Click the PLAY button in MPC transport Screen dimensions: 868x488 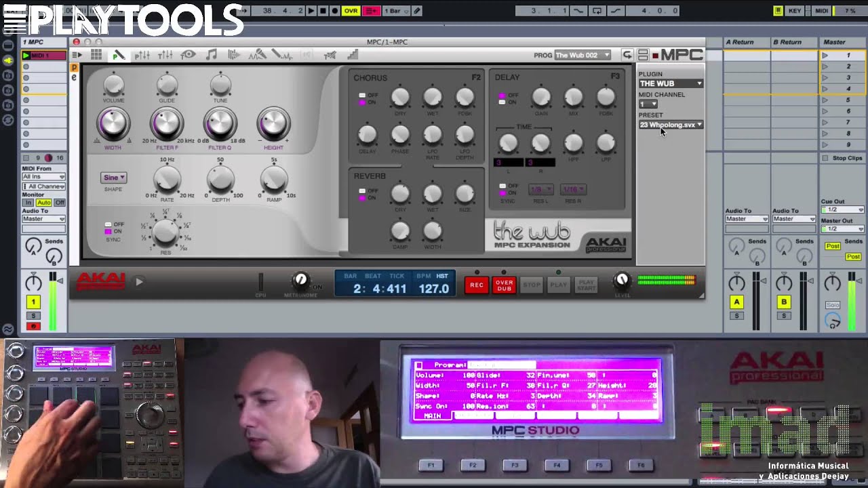[559, 285]
